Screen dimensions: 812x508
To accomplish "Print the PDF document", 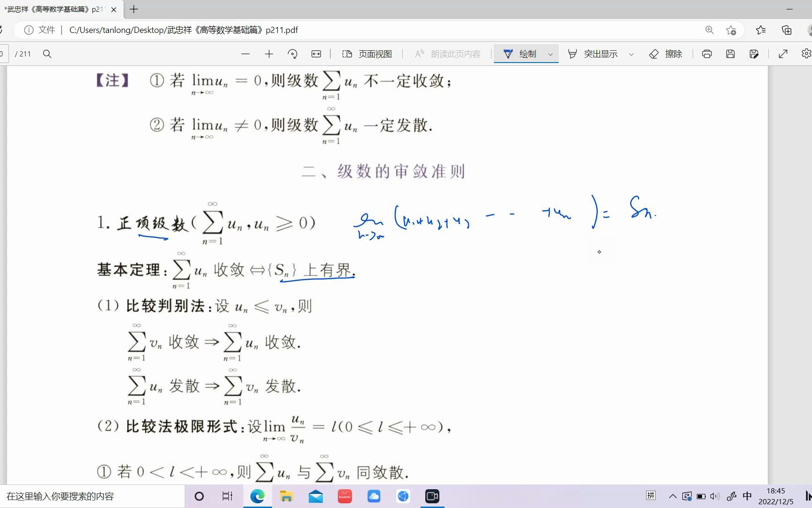I will tap(707, 54).
